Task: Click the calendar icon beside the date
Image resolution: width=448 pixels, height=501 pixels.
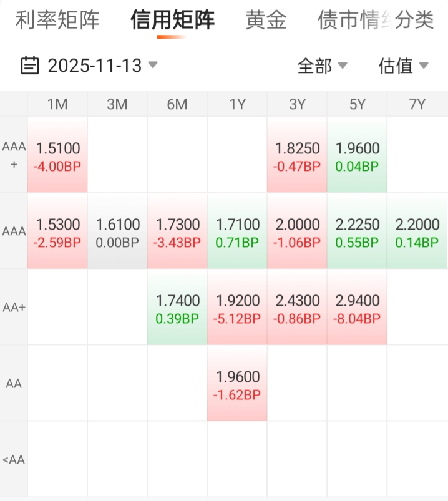Action: coord(29,65)
